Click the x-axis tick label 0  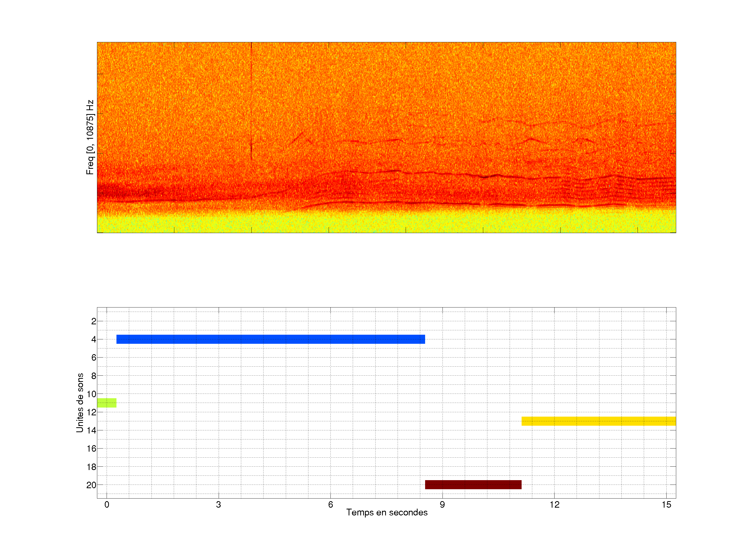pyautogui.click(x=107, y=505)
